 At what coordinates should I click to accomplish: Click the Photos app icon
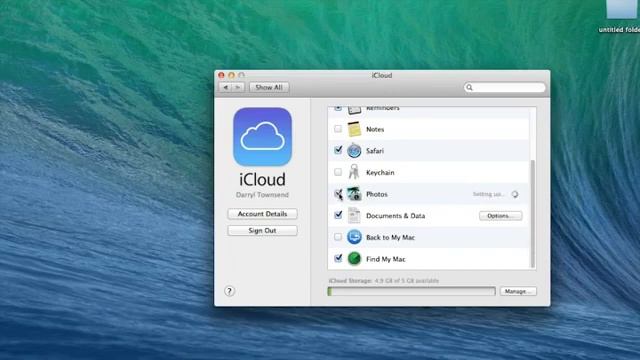click(x=354, y=194)
